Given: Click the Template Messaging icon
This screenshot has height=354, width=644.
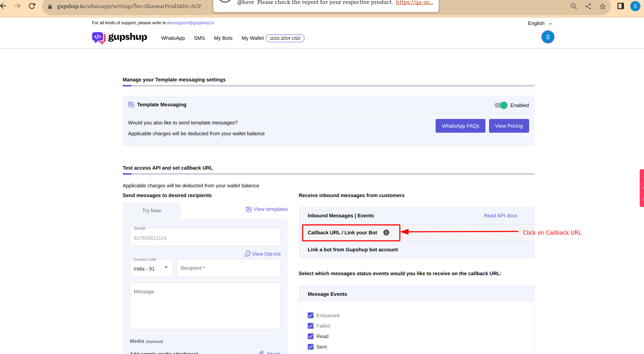Looking at the screenshot, I should (x=131, y=105).
